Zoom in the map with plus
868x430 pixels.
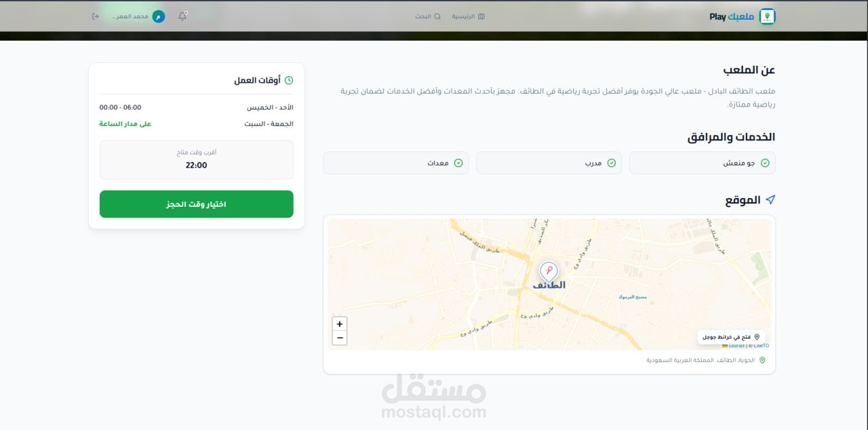[340, 324]
